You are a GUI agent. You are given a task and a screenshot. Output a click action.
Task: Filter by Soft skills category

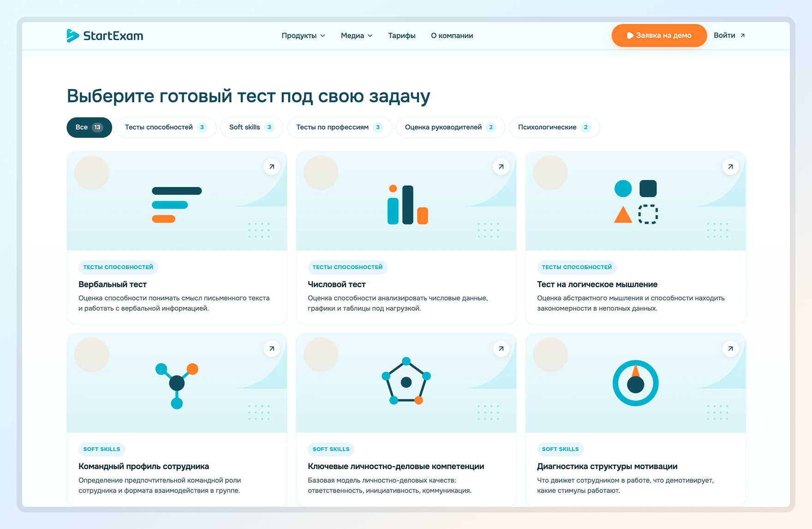click(x=252, y=127)
